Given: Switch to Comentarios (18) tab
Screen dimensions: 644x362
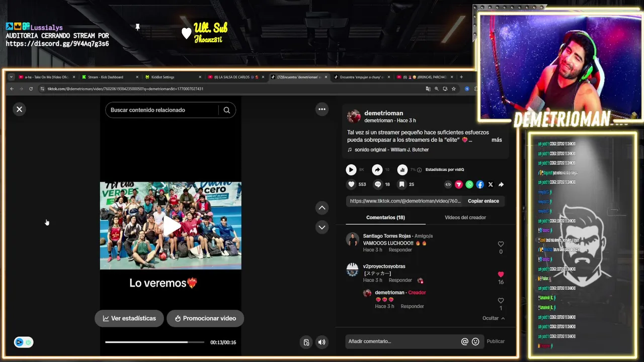Looking at the screenshot, I should coord(385,218).
